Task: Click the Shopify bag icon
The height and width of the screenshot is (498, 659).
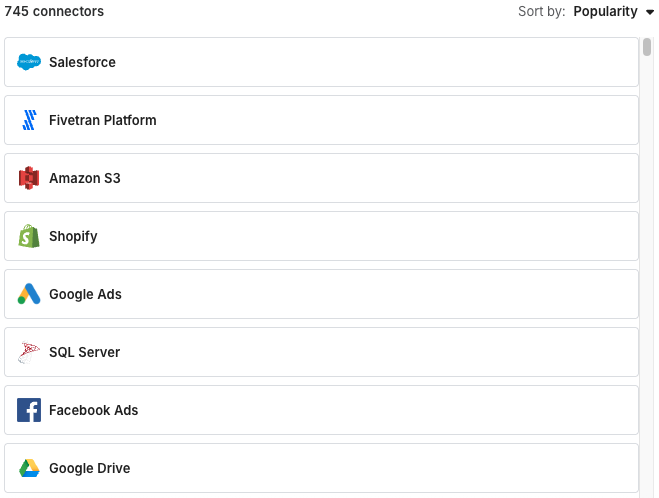Action: click(x=29, y=236)
